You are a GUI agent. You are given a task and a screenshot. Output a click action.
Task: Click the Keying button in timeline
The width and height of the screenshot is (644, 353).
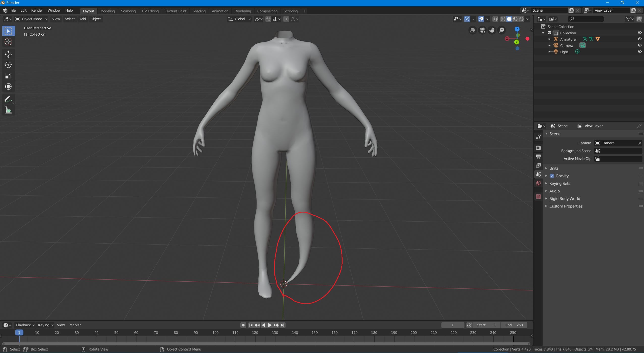[45, 325]
